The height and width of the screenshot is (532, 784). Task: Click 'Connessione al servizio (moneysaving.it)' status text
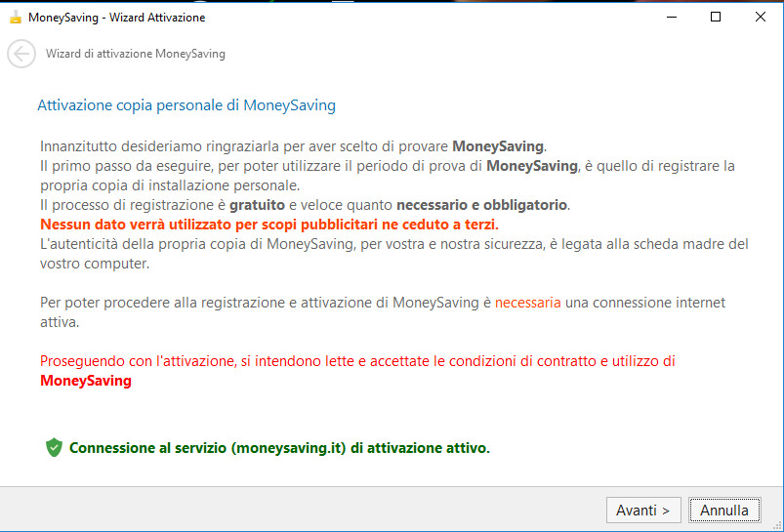coord(279,448)
